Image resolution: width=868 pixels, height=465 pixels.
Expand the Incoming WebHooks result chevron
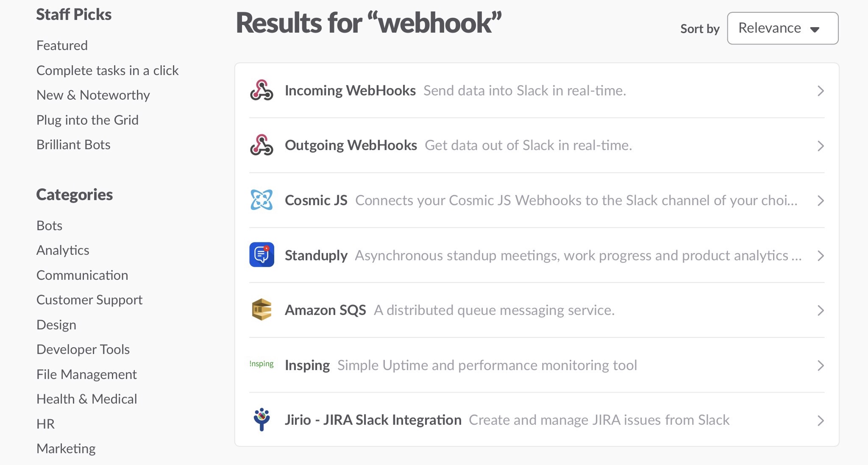tap(821, 90)
